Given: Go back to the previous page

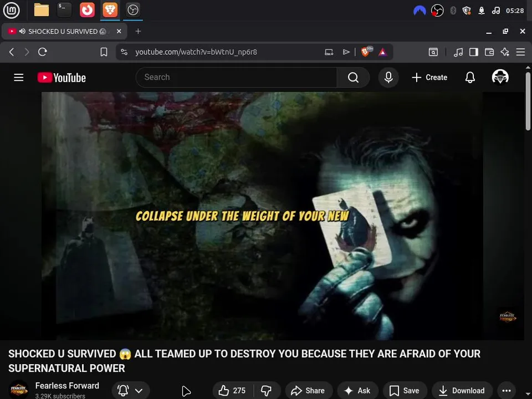Looking at the screenshot, I should pos(12,52).
